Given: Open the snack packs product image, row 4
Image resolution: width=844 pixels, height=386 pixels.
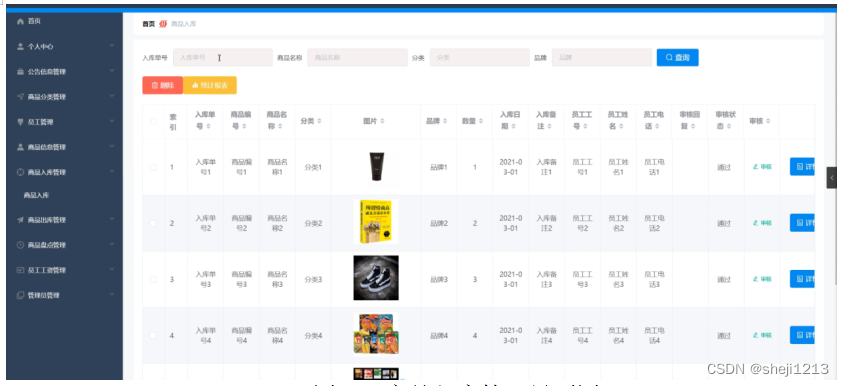Looking at the screenshot, I should [x=376, y=334].
